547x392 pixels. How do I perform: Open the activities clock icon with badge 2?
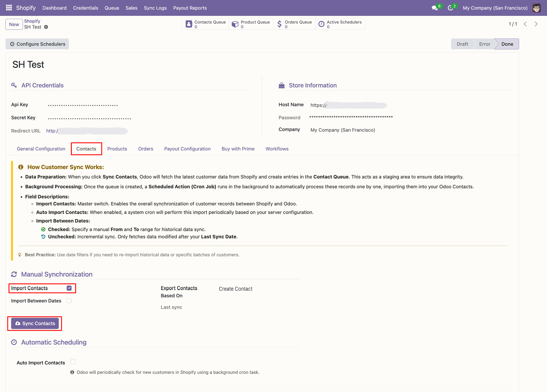(450, 8)
